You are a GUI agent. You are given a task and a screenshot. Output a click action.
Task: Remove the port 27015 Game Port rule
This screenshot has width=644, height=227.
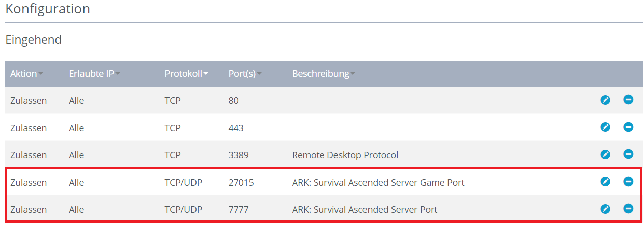(x=628, y=181)
